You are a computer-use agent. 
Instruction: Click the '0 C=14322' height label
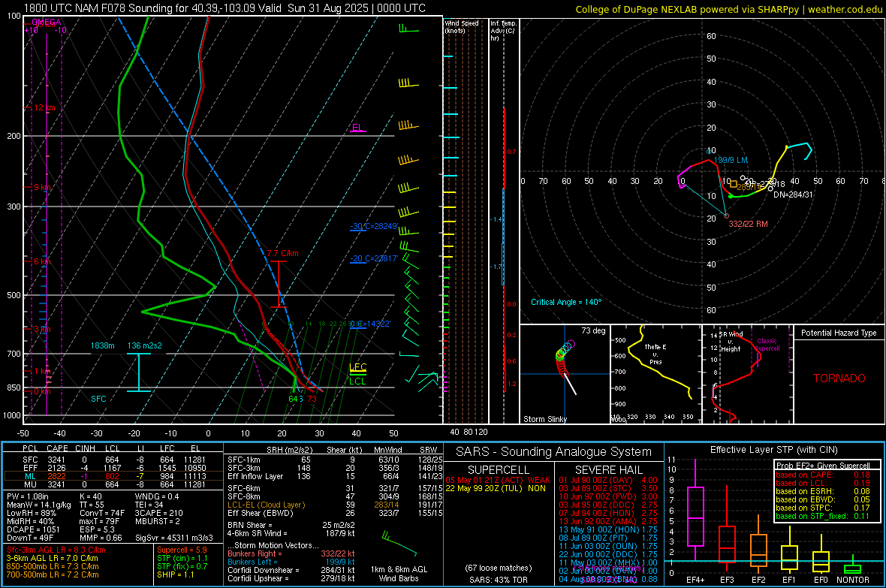click(x=370, y=324)
